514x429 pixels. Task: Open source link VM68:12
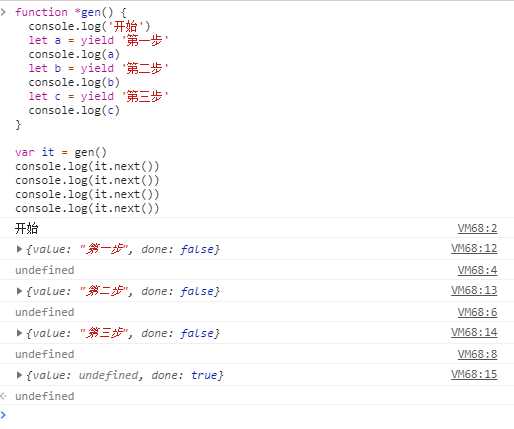[474, 248]
